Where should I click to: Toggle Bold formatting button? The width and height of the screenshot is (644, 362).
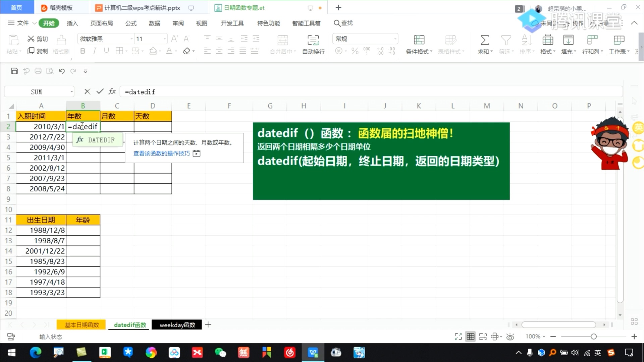point(83,51)
